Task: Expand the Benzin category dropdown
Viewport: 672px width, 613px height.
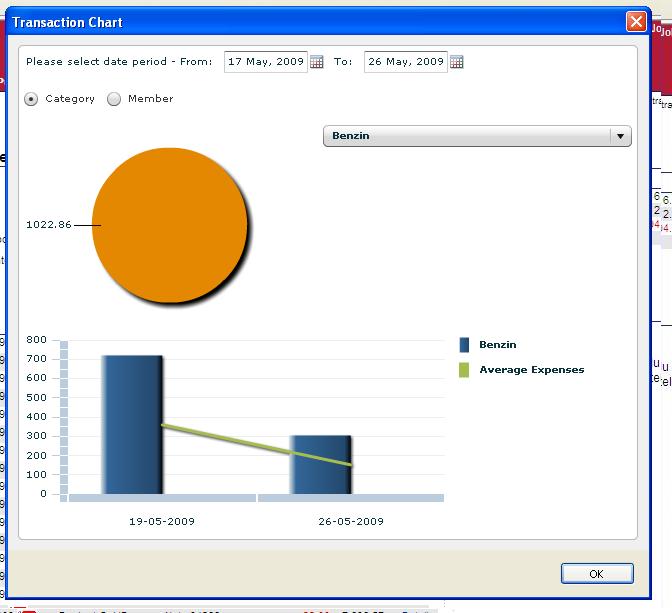Action: [620, 136]
